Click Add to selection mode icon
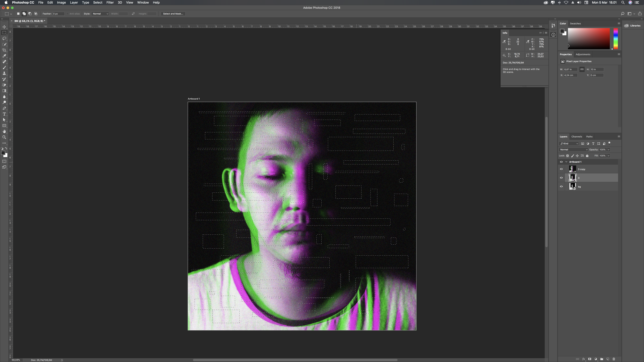This screenshot has width=644, height=362. (24, 14)
